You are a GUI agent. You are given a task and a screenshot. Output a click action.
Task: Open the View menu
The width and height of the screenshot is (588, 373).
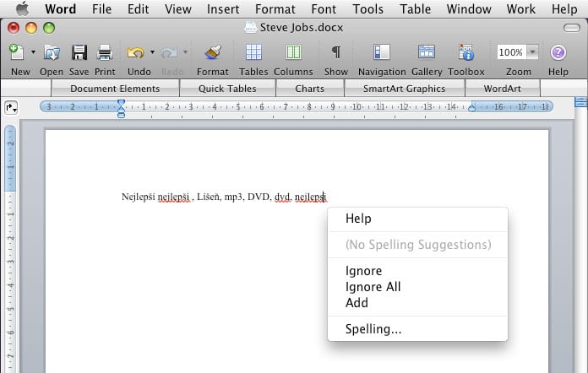coord(178,8)
